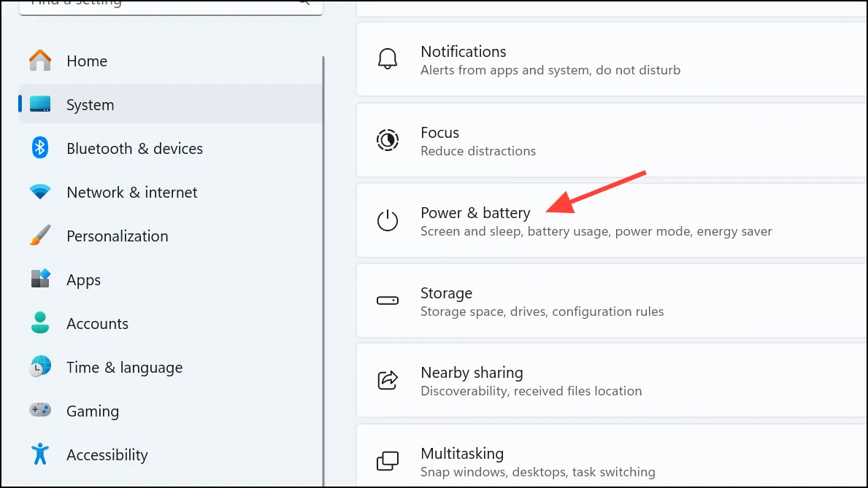Open Power & battery title
The height and width of the screenshot is (488, 868).
tap(475, 213)
